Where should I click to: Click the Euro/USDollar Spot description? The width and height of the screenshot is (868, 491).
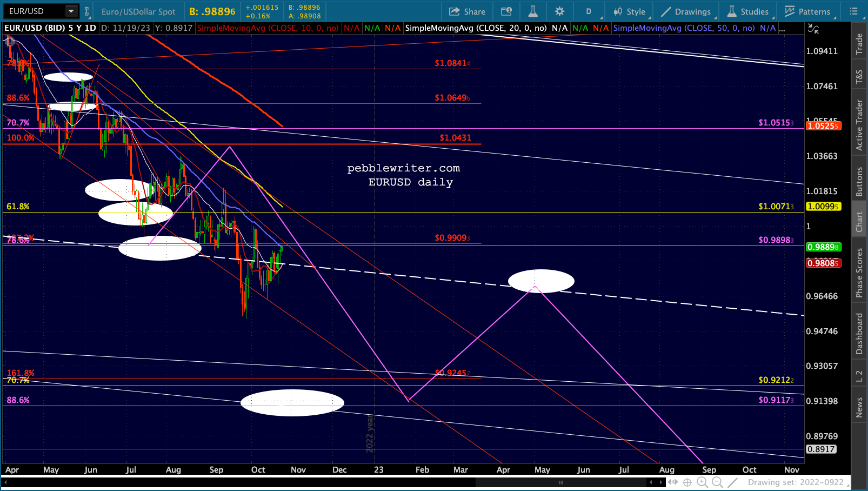138,11
